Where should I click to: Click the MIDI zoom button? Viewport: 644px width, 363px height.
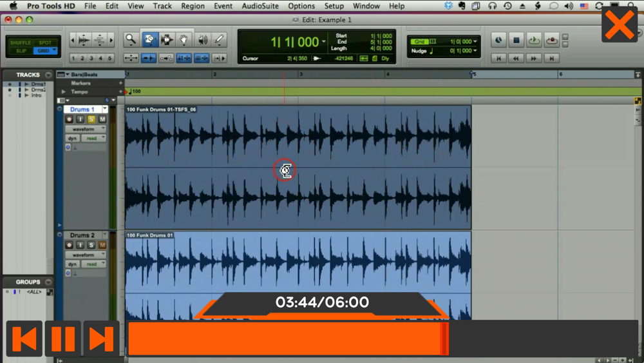click(99, 40)
